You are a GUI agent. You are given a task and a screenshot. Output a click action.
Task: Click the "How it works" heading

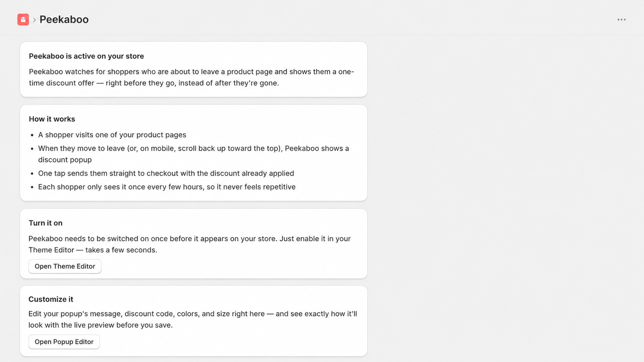(52, 119)
